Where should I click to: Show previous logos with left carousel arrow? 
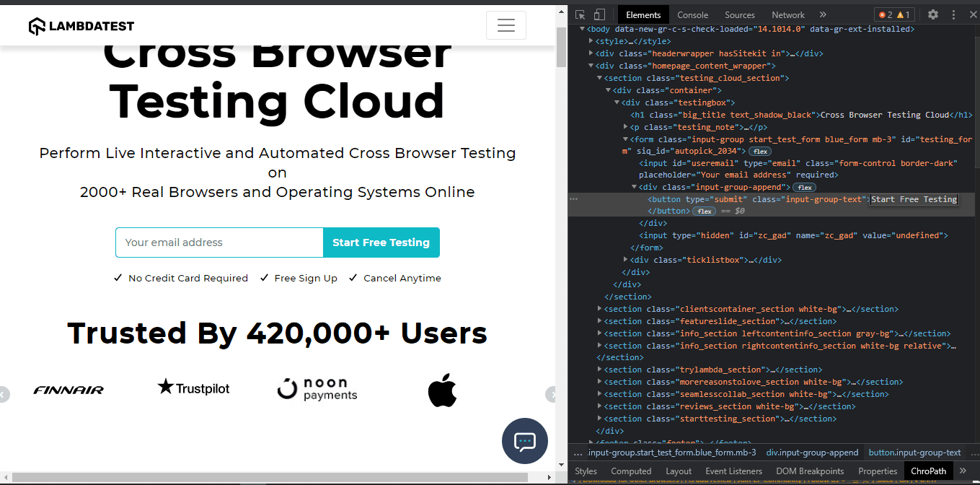tap(3, 394)
